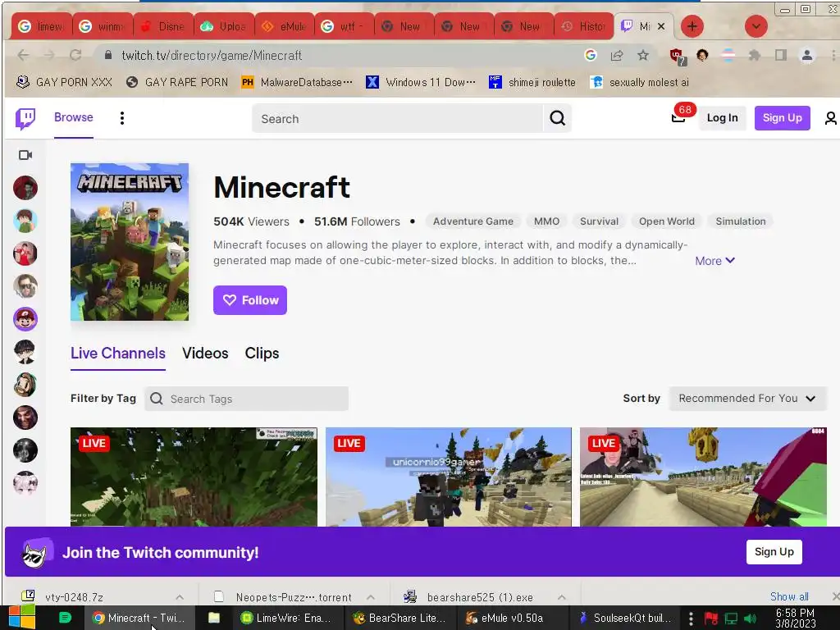Viewport: 840px width, 630px height.
Task: Click the browser reload button
Action: click(75, 55)
